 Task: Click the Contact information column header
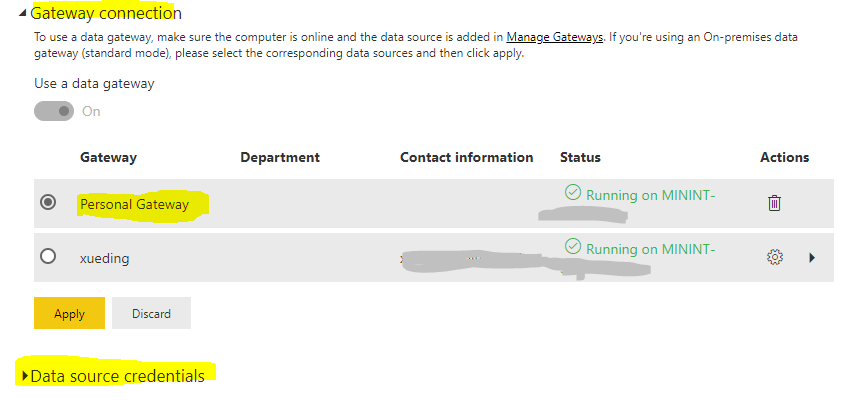(x=467, y=157)
